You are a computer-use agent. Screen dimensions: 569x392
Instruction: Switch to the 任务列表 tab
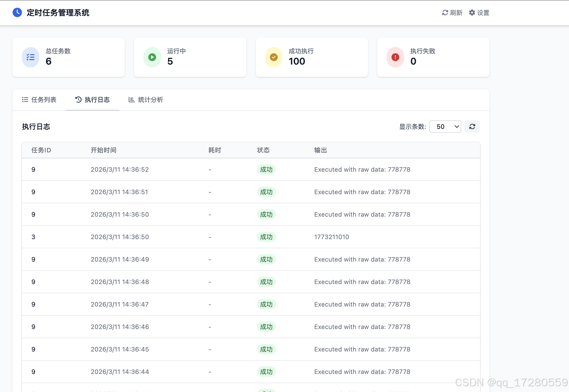pos(39,100)
